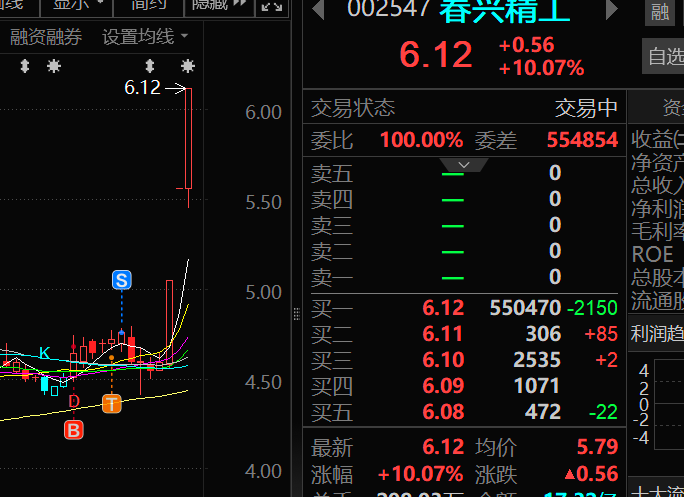Select 融资融券 tab
This screenshot has width=684, height=497.
tap(46, 37)
